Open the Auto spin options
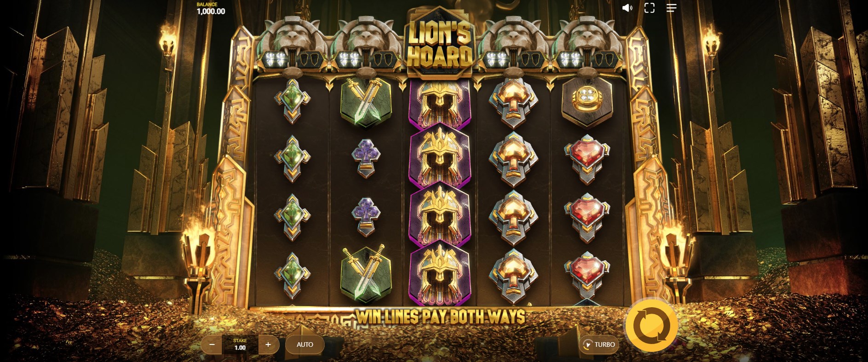Screen dimensions: 868x362 pos(305,344)
